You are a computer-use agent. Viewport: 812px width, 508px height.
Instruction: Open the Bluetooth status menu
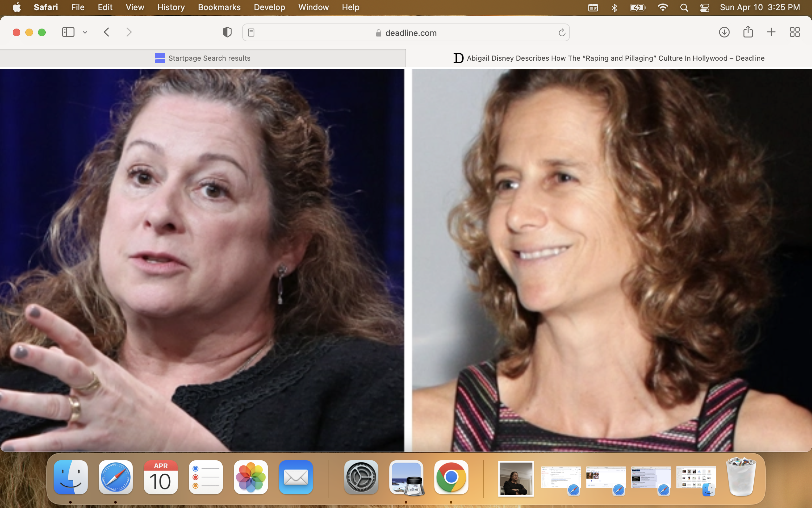(614, 7)
